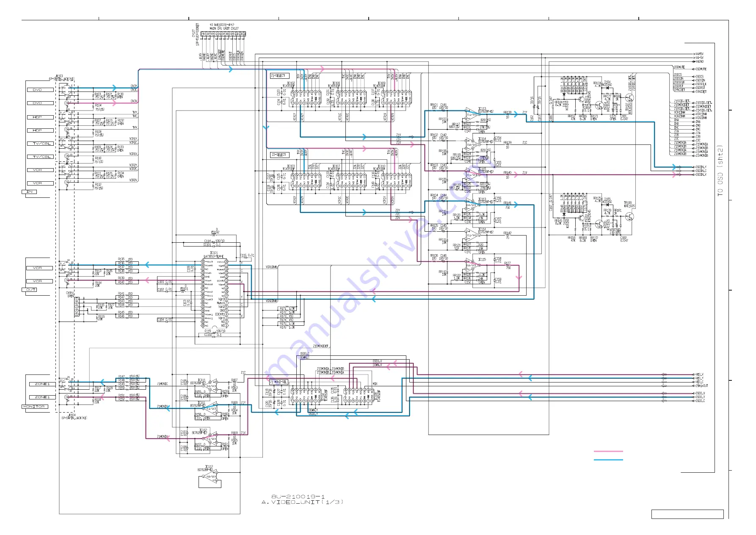Click the "R108" resistor label
Screen dimensions: 756x535
click(98, 132)
